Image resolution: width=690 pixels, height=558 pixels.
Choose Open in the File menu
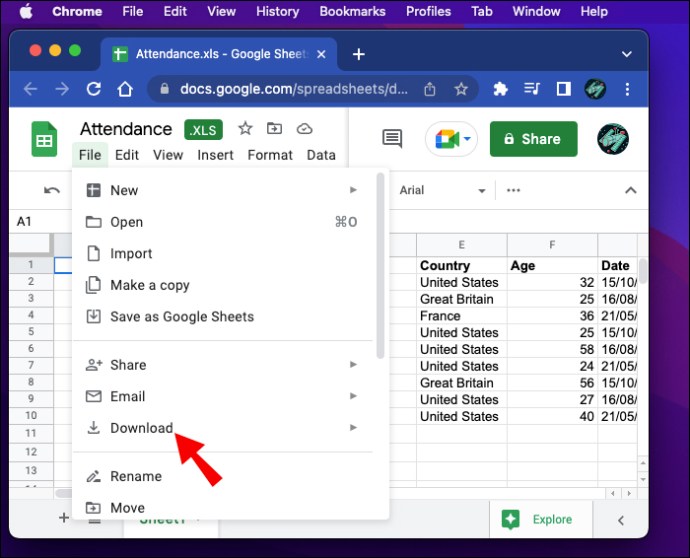(222, 222)
